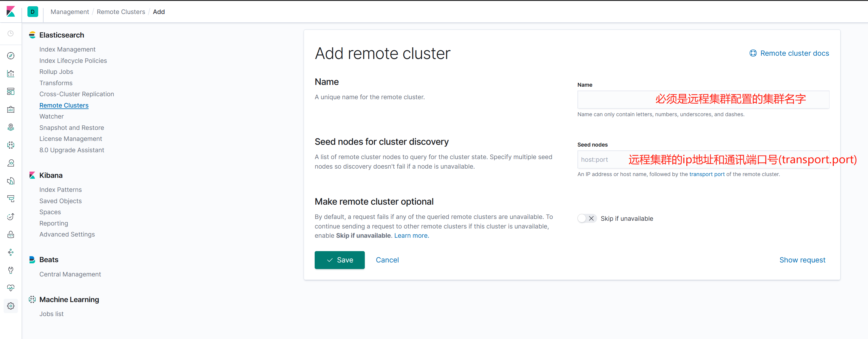Open Recently viewed clock icon
This screenshot has height=339, width=868.
click(x=11, y=34)
